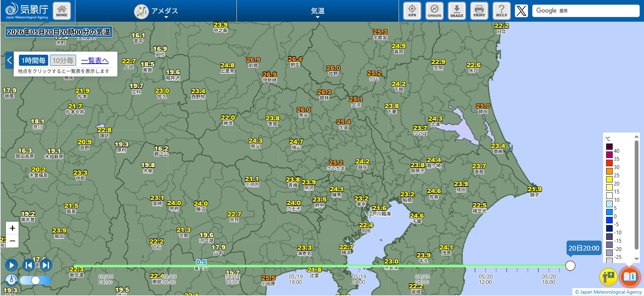
Task: Open the アメダス dropdown menu
Action: (156, 11)
